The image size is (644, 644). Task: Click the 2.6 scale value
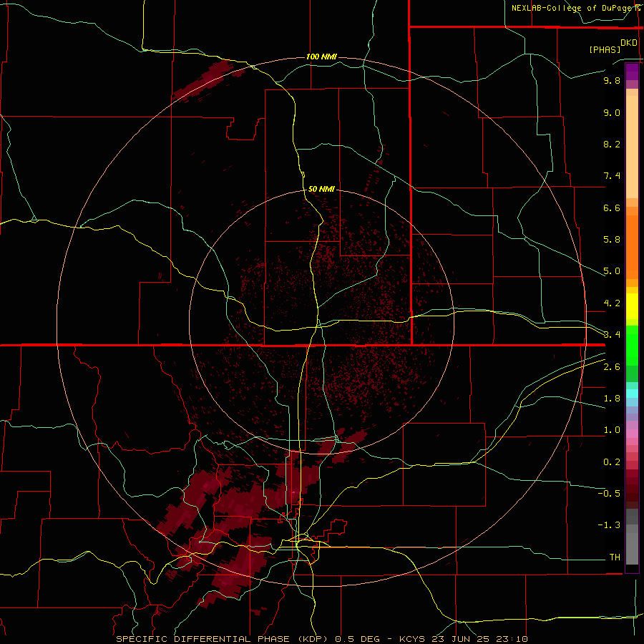pos(612,367)
